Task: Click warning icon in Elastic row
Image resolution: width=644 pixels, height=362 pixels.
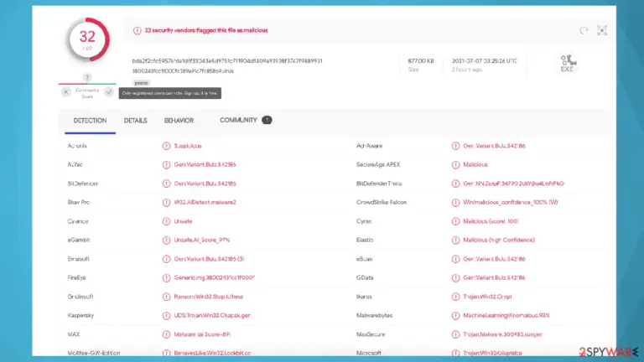Action: 455,240
